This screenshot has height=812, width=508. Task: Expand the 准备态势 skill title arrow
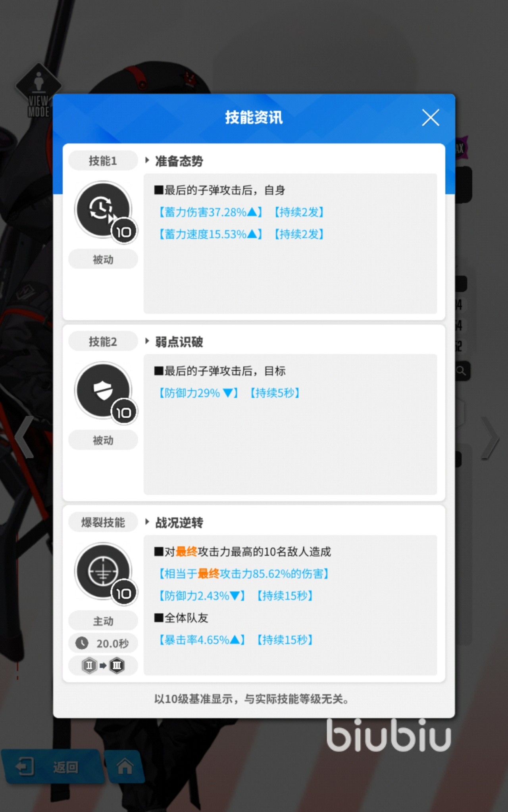(x=147, y=161)
